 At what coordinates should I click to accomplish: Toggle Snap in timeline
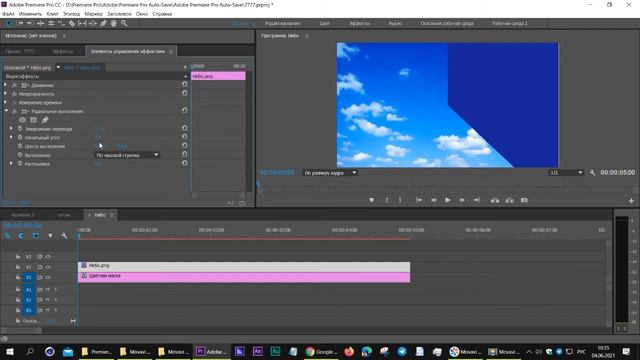(x=21, y=236)
